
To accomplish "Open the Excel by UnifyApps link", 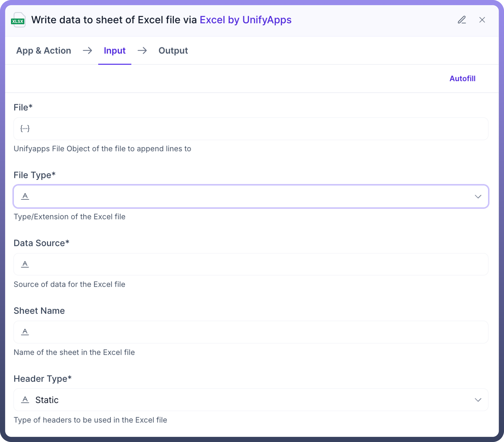I will click(x=245, y=20).
